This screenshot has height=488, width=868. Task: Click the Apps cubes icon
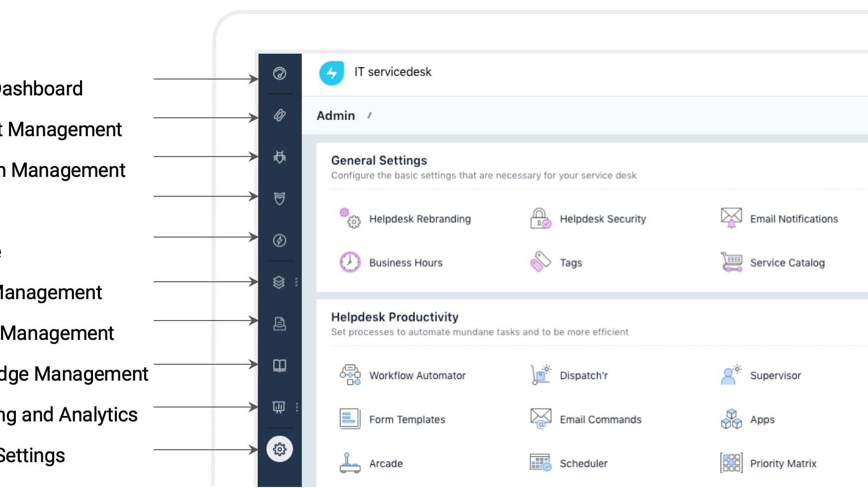click(731, 419)
